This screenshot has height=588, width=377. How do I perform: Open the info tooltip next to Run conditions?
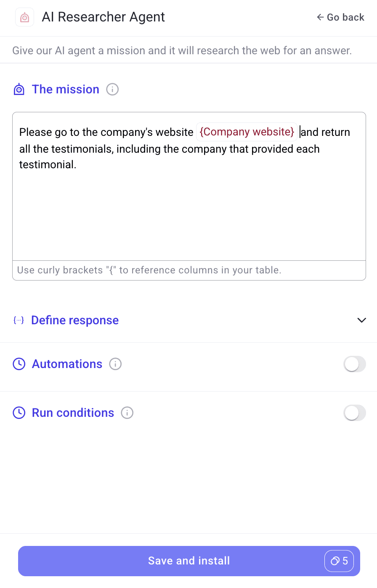coord(127,413)
